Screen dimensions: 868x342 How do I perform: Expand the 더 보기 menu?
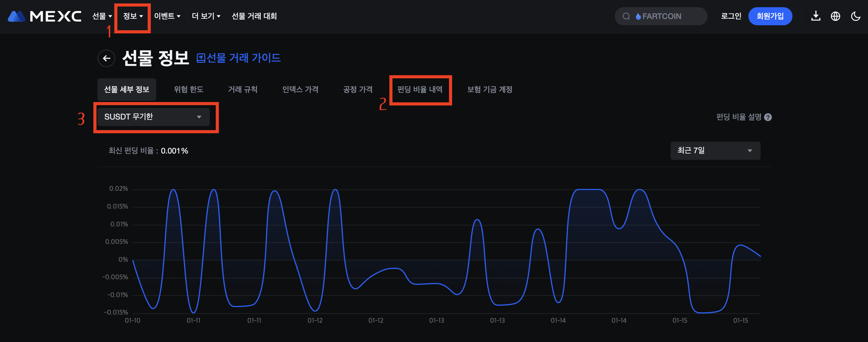206,16
